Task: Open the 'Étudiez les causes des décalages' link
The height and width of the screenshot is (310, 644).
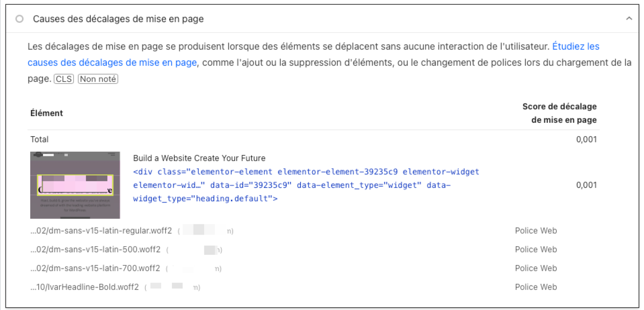Action: coord(313,54)
